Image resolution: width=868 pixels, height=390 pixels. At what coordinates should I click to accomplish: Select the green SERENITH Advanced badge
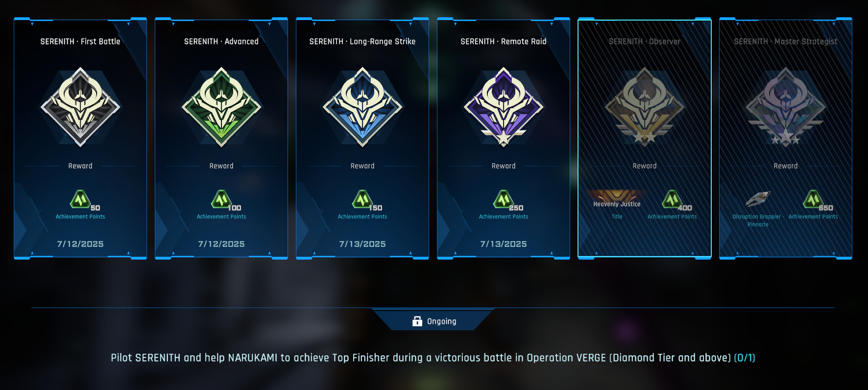pyautogui.click(x=221, y=107)
